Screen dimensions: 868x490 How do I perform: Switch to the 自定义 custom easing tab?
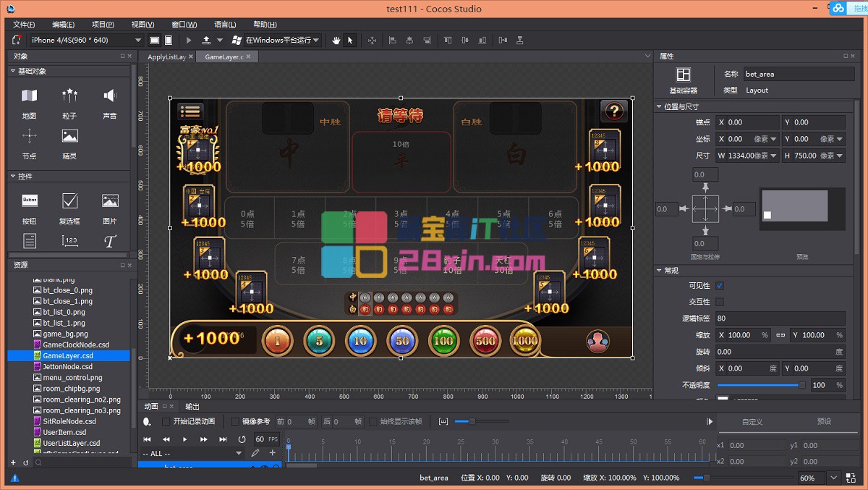point(753,421)
